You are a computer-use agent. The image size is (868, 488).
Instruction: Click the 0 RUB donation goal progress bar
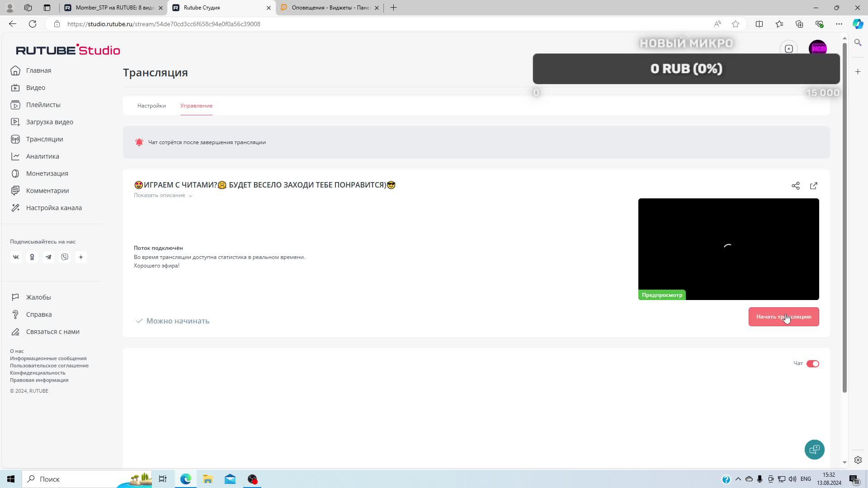686,69
